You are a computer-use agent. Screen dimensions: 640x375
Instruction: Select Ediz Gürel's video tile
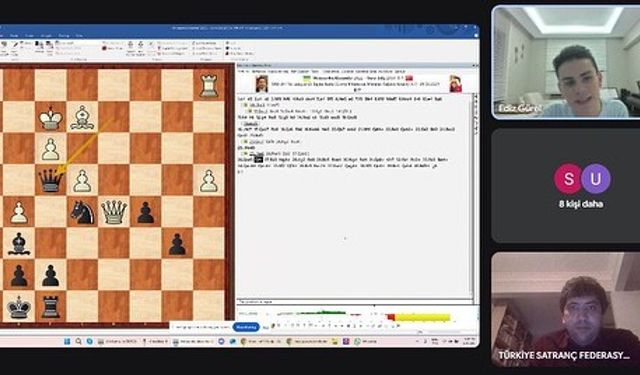566,62
